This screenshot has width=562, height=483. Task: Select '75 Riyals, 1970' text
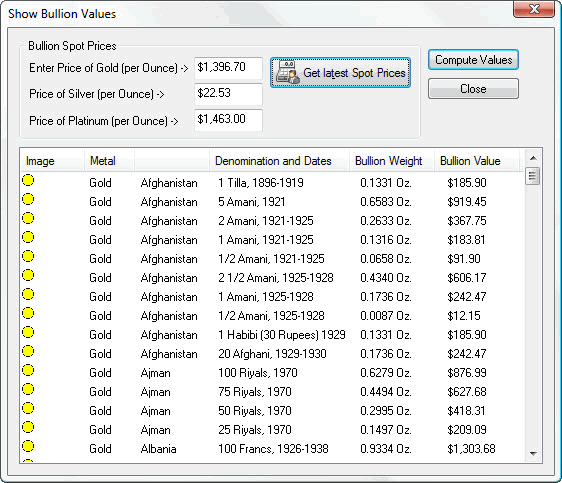point(255,392)
